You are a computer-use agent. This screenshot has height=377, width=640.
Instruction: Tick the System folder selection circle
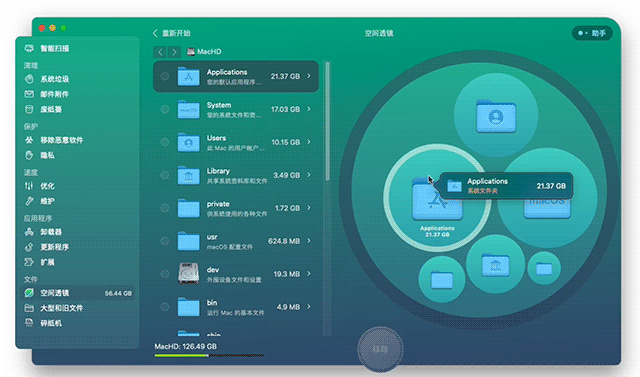pos(164,109)
